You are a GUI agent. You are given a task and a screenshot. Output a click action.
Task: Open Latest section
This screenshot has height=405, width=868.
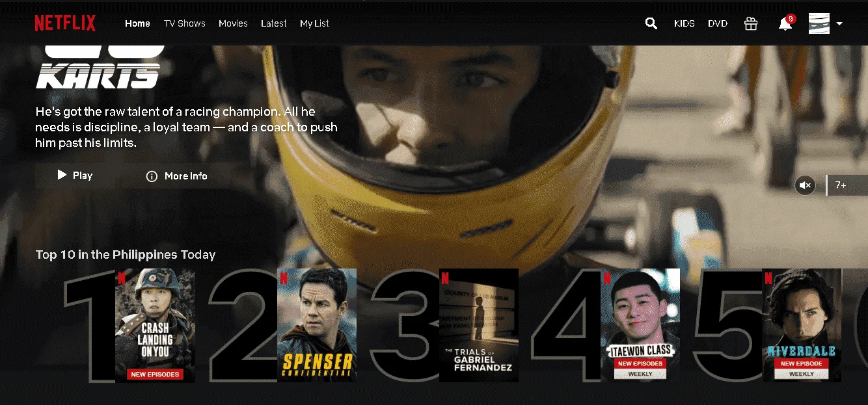pos(273,23)
